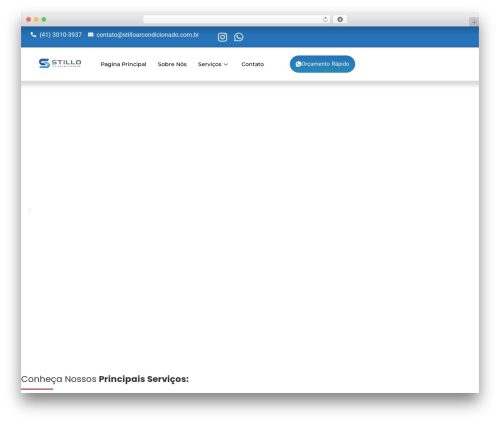Open the Sobre Nós menu item
Viewport: 500px width, 423px height.
coord(172,64)
